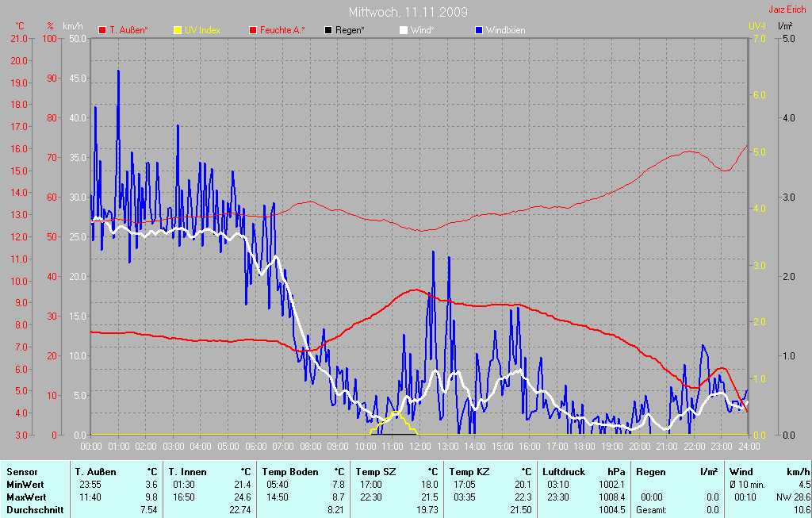Click the Durchschnitt row label
Image resolution: width=812 pixels, height=518 pixels.
[x=35, y=510]
